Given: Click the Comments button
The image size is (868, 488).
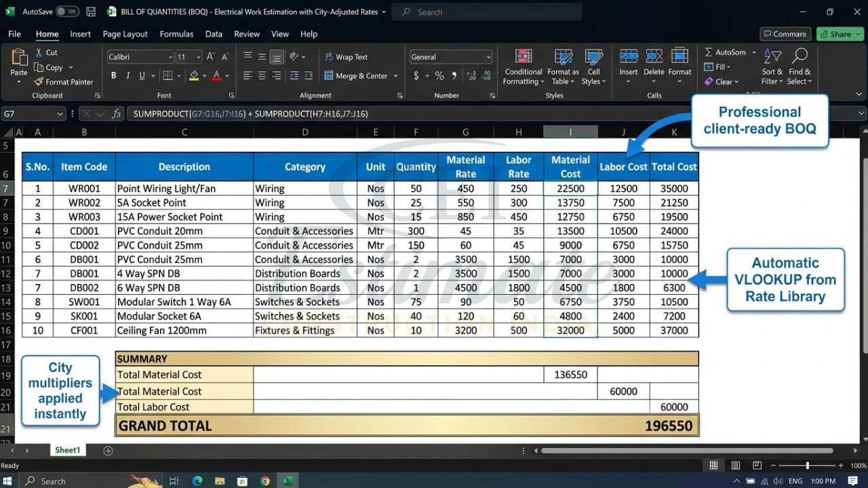Looking at the screenshot, I should 785,34.
